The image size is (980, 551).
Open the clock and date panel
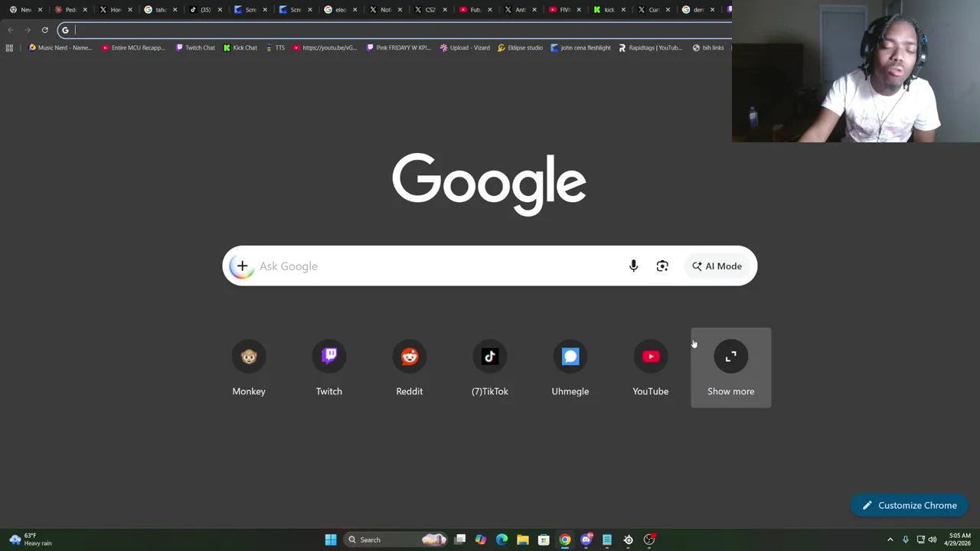click(x=959, y=540)
